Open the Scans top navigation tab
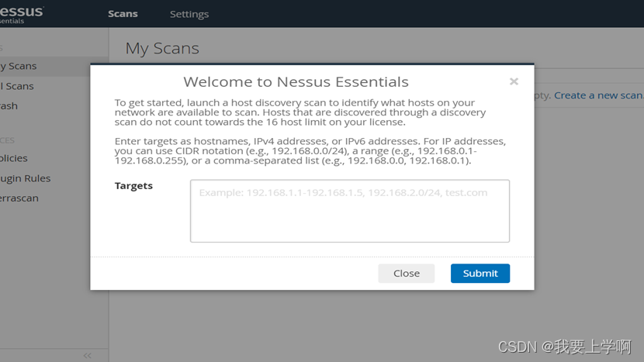The width and height of the screenshot is (644, 362). [x=123, y=14]
